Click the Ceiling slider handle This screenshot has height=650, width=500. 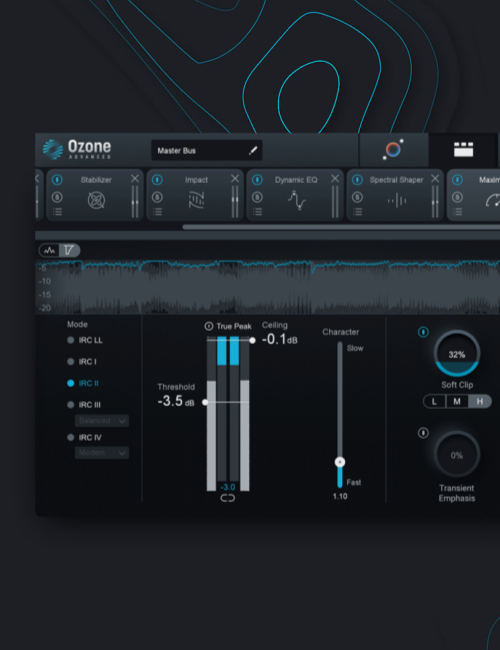(252, 340)
